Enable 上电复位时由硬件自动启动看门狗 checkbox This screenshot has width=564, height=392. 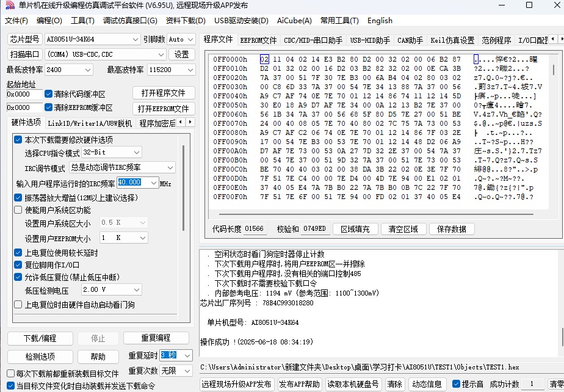pos(18,305)
